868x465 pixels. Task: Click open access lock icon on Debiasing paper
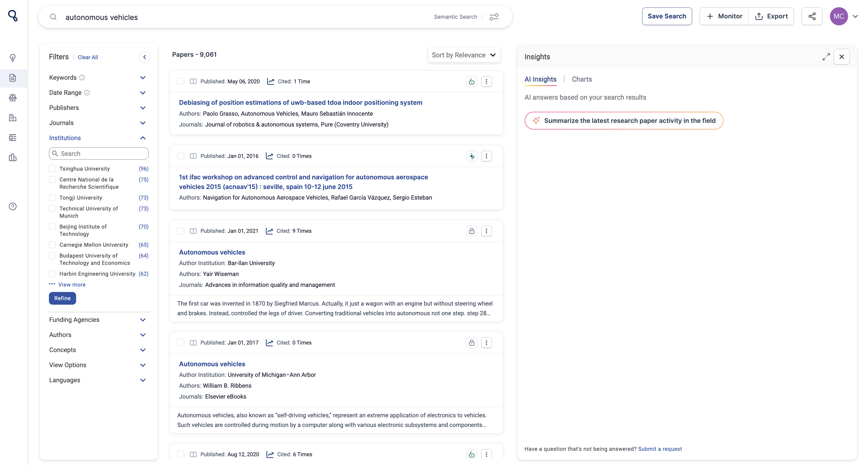pos(472,82)
